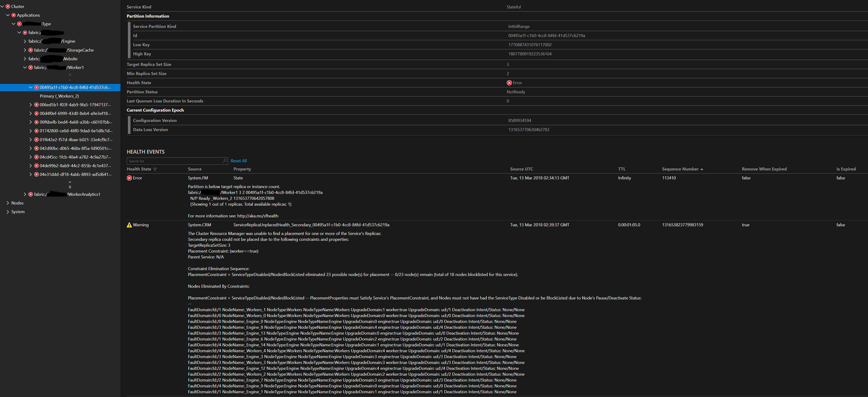Expand the StorageCache service node

[25, 50]
